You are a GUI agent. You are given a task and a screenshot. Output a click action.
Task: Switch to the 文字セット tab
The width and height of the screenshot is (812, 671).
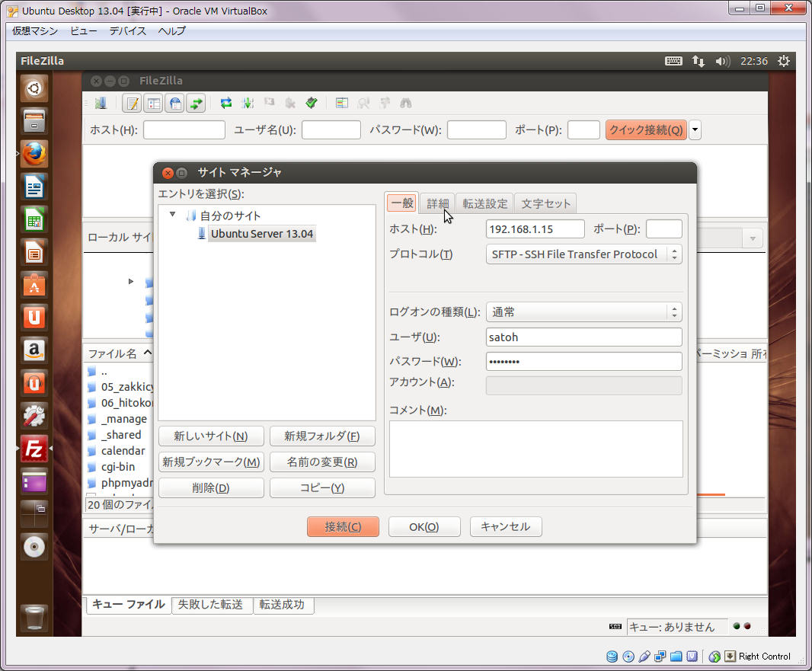(545, 203)
